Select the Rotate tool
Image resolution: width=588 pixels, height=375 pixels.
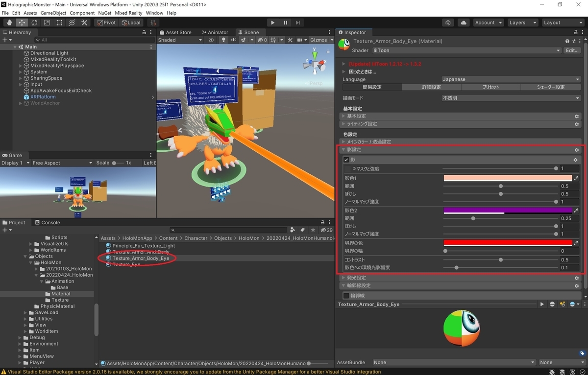[x=34, y=23]
